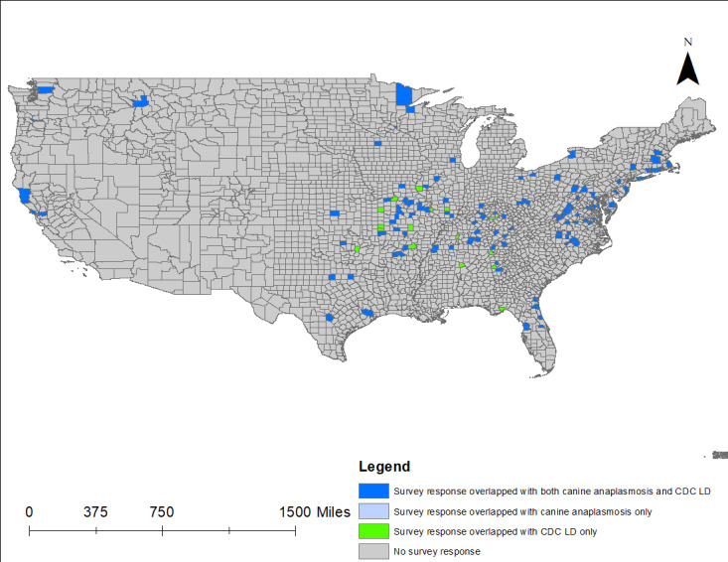The image size is (728, 562).
Task: Click 'Survey response overlapped with canine anaplasmosis only'
Action: pos(522,511)
